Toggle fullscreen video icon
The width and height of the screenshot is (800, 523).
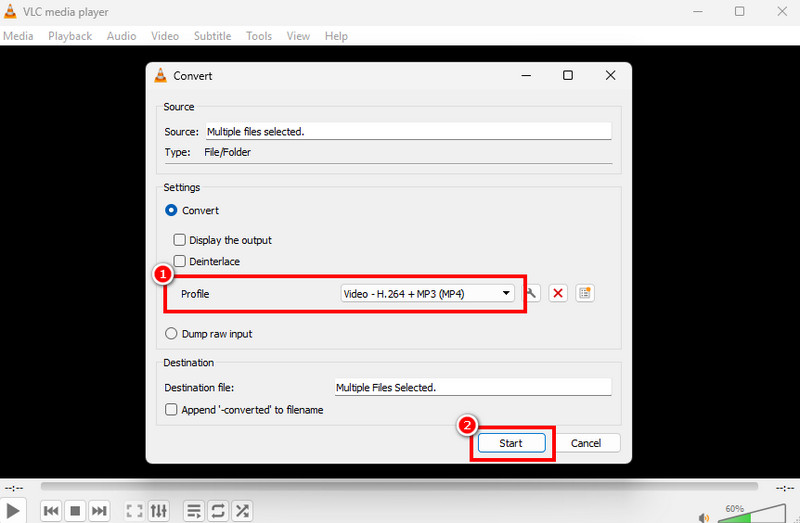coord(134,511)
